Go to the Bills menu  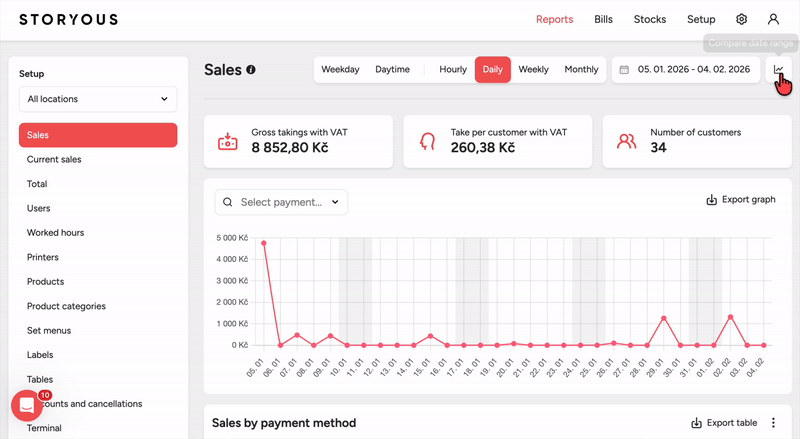603,19
